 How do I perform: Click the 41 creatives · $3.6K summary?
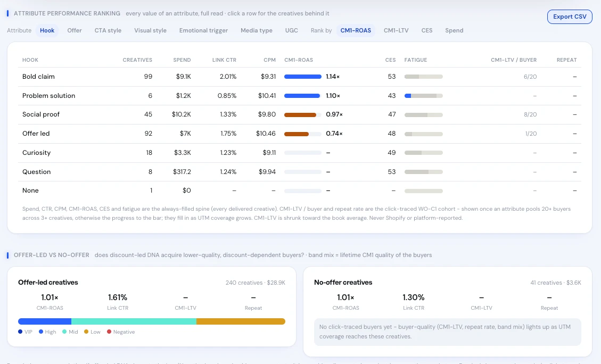pyautogui.click(x=556, y=283)
